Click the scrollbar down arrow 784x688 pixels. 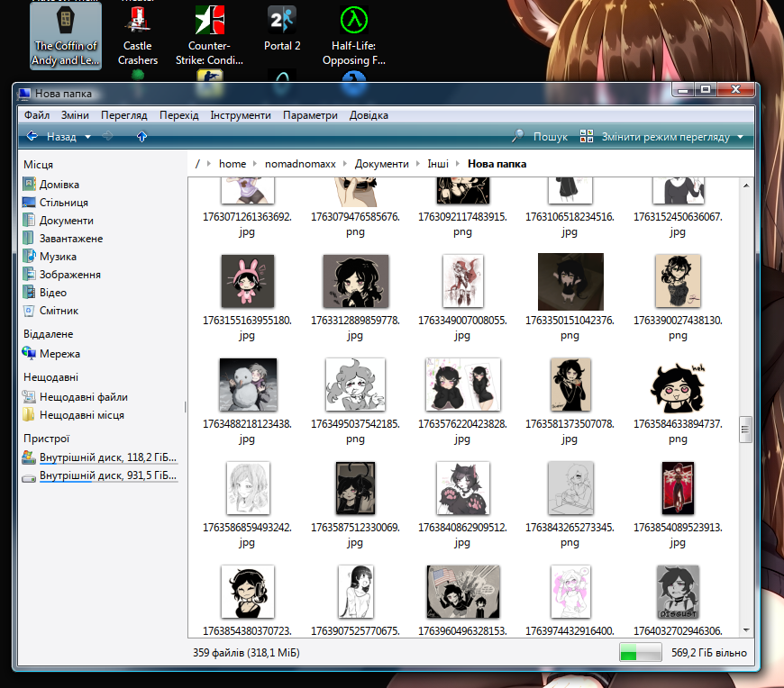point(746,630)
